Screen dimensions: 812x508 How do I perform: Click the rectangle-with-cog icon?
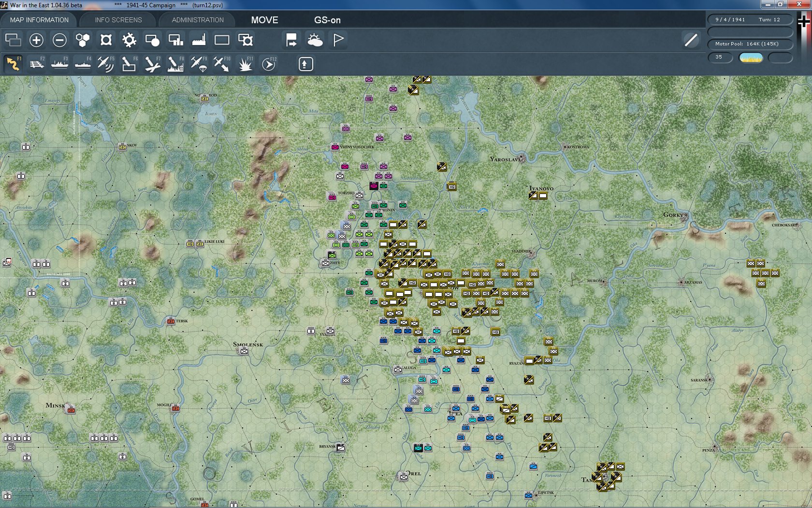coord(246,40)
